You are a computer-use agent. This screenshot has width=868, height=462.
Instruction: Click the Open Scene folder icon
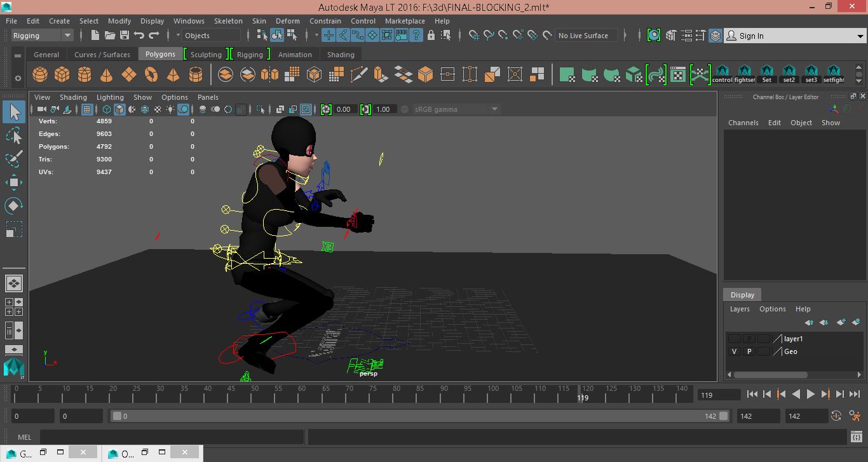tap(110, 36)
